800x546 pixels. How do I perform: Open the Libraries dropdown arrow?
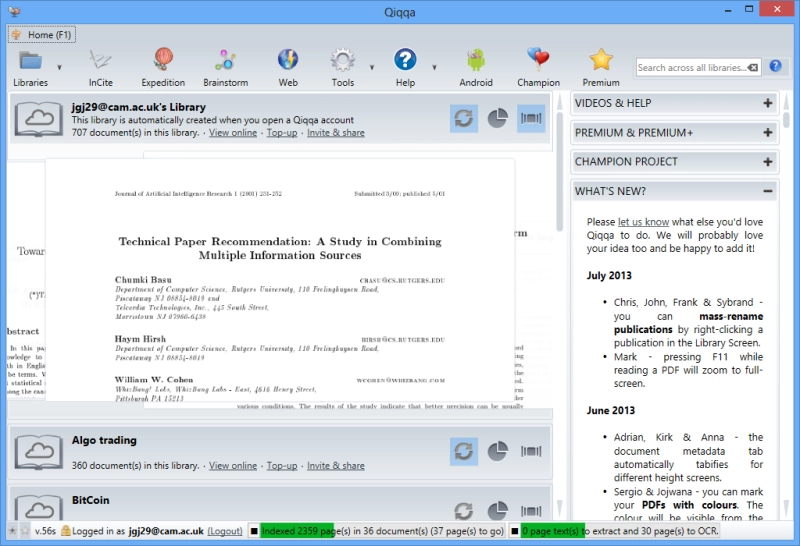(59, 67)
